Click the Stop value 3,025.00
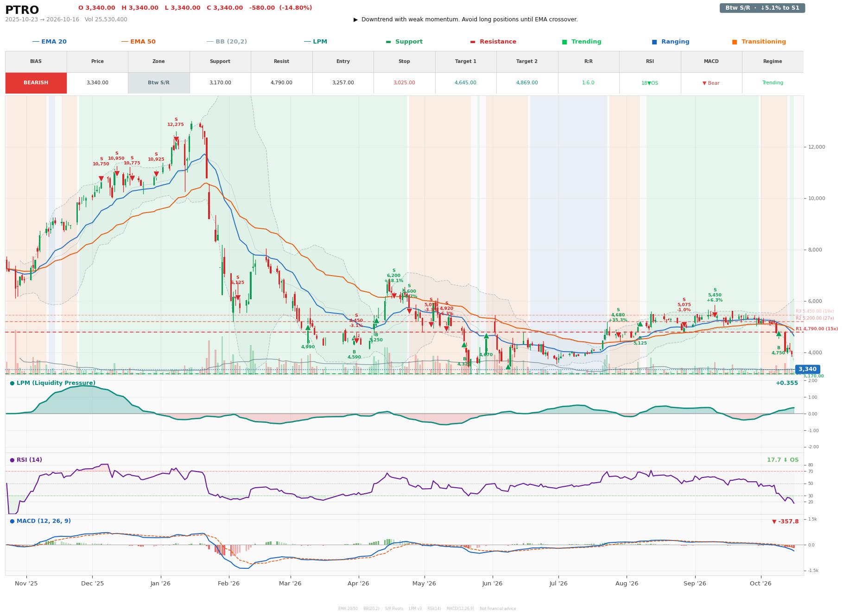Viewport: 843px width, 616px height. point(404,83)
